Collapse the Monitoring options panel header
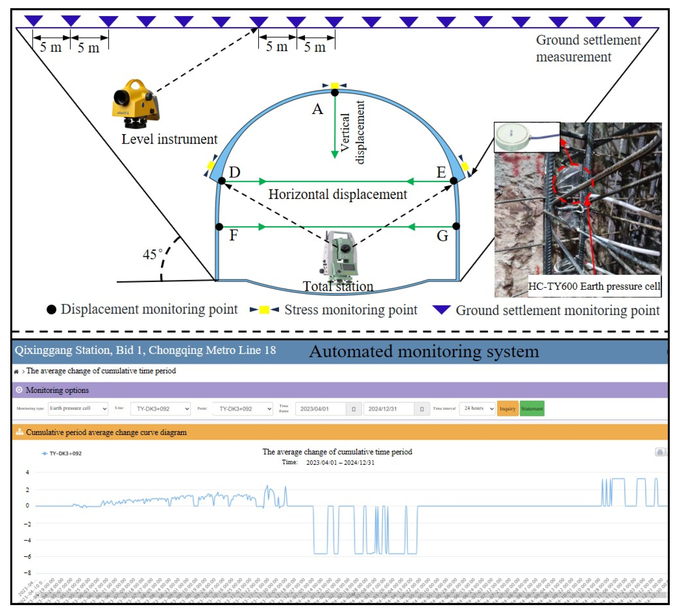 (339, 390)
